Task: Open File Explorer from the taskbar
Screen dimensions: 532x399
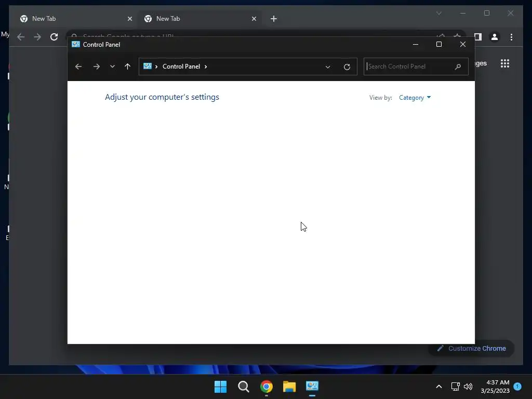Action: [x=289, y=387]
